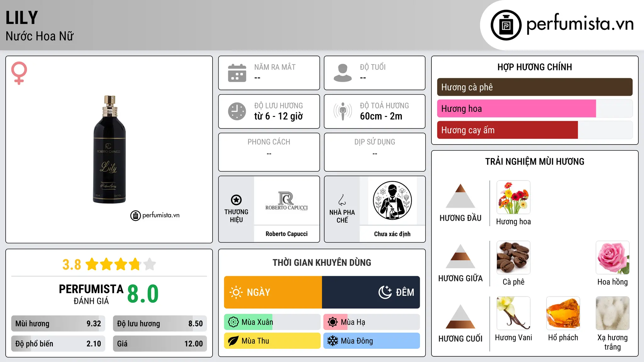Open the perfumista.vn site name in header
Viewport: 644px width, 362px height.
tap(580, 24)
